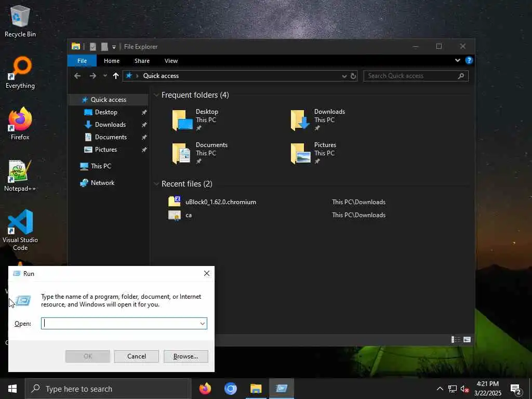532x399 pixels.
Task: Select Quick access in navigation pane
Action: [x=109, y=100]
